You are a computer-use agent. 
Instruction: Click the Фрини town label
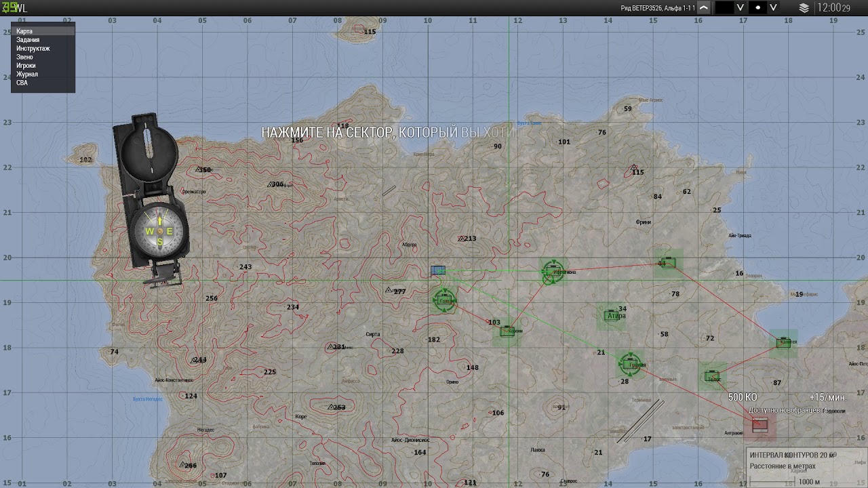[x=644, y=222]
